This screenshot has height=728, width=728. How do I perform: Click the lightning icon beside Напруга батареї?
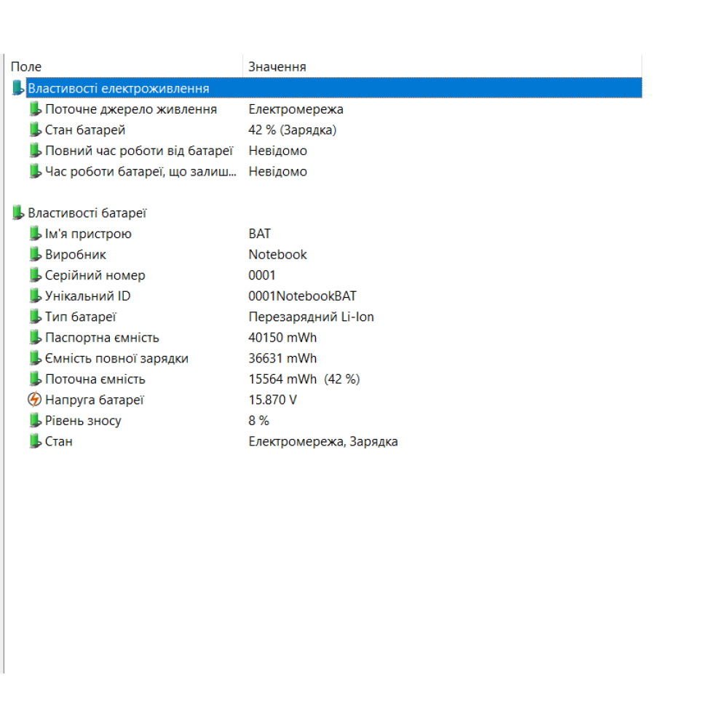click(x=35, y=400)
